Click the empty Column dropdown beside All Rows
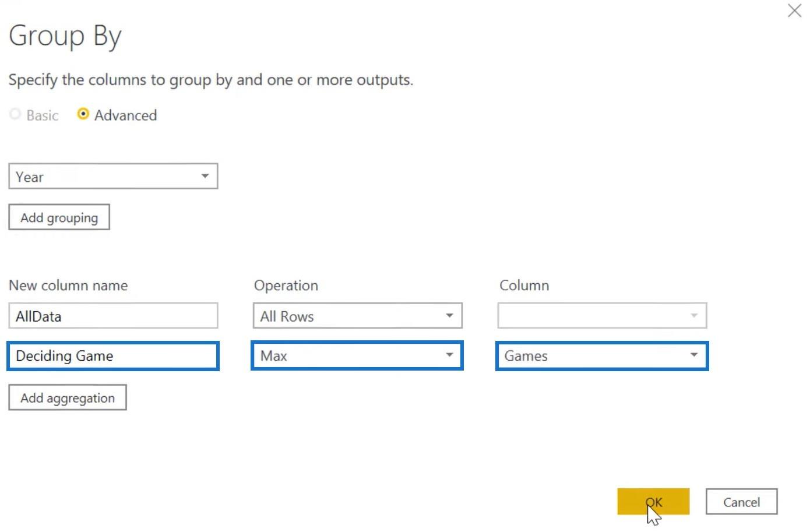810x532 pixels. 602,316
